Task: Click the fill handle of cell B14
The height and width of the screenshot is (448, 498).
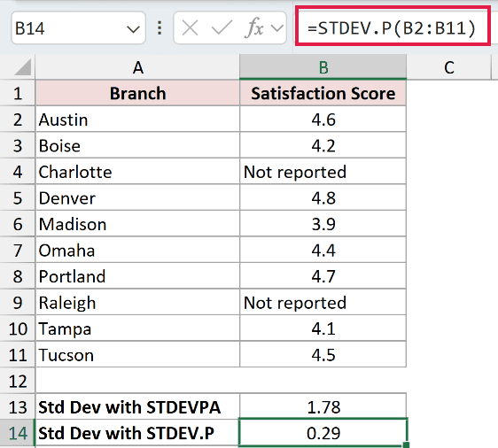Action: (406, 444)
